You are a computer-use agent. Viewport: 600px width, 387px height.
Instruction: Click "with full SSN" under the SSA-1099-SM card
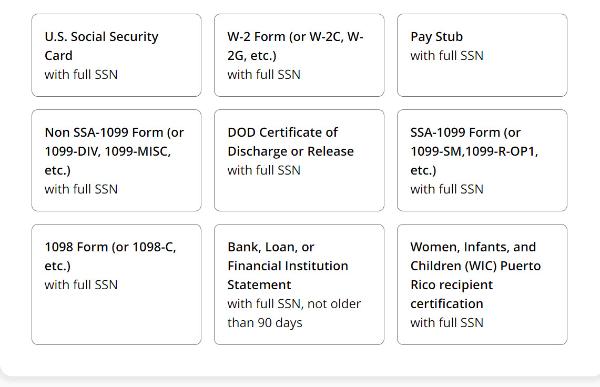pyautogui.click(x=447, y=189)
